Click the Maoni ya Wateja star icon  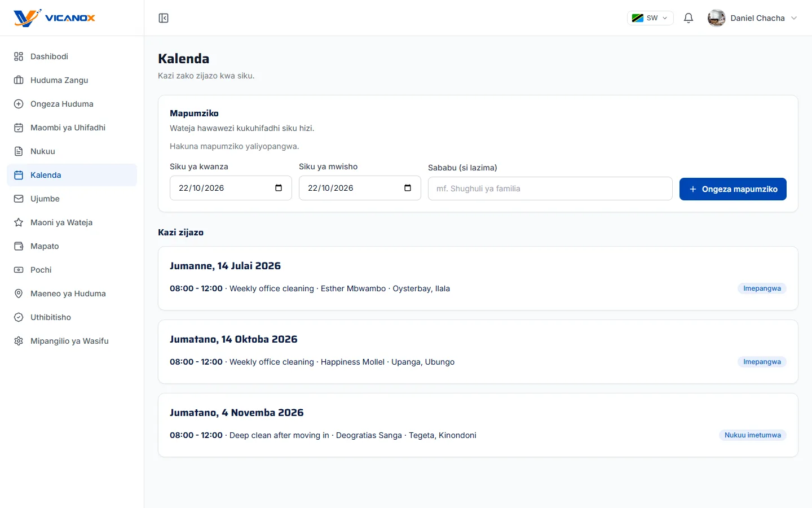tap(19, 222)
